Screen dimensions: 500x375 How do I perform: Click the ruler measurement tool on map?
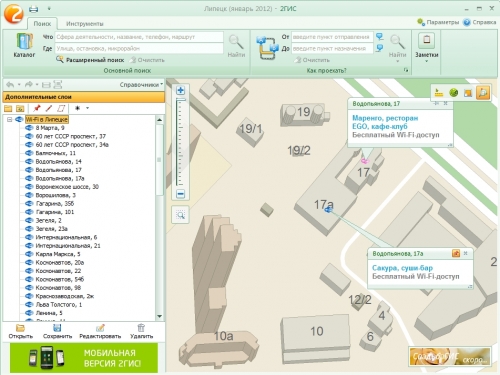(x=439, y=93)
